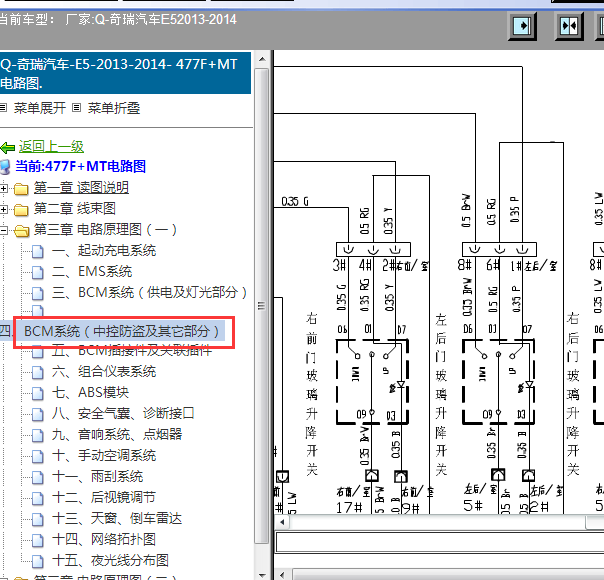The height and width of the screenshot is (580, 604).
Task: Click page icon beside 安全气囊、诊断接口
Action: (37, 414)
